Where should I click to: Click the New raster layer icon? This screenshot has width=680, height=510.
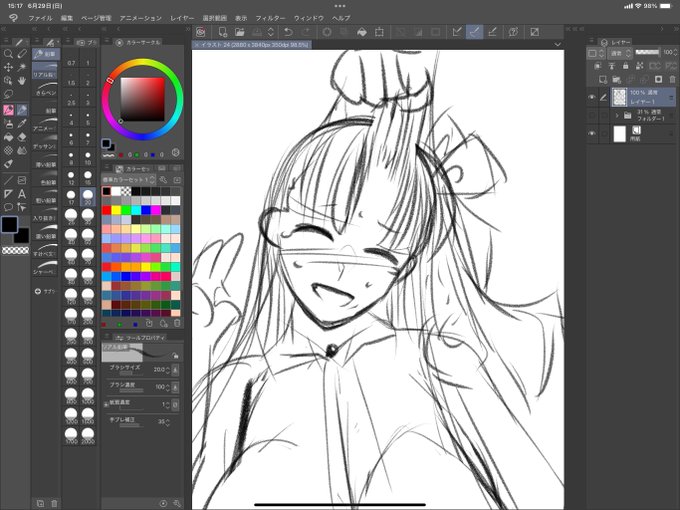coord(603,79)
